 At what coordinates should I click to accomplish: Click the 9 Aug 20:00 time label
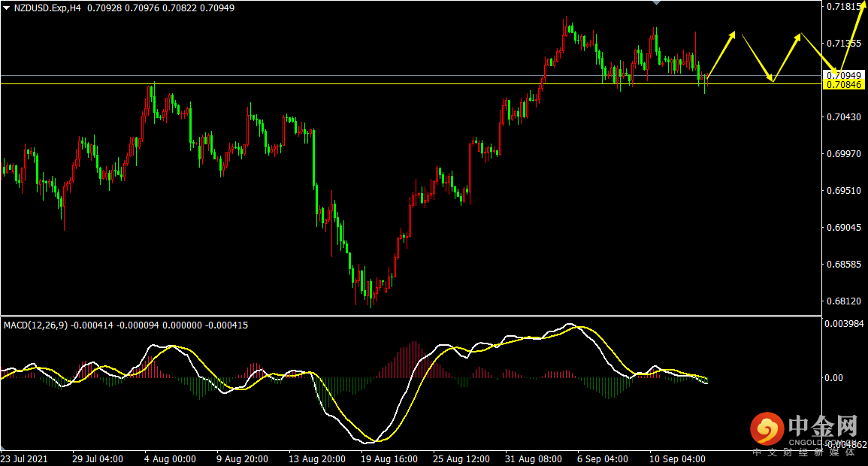[x=242, y=459]
